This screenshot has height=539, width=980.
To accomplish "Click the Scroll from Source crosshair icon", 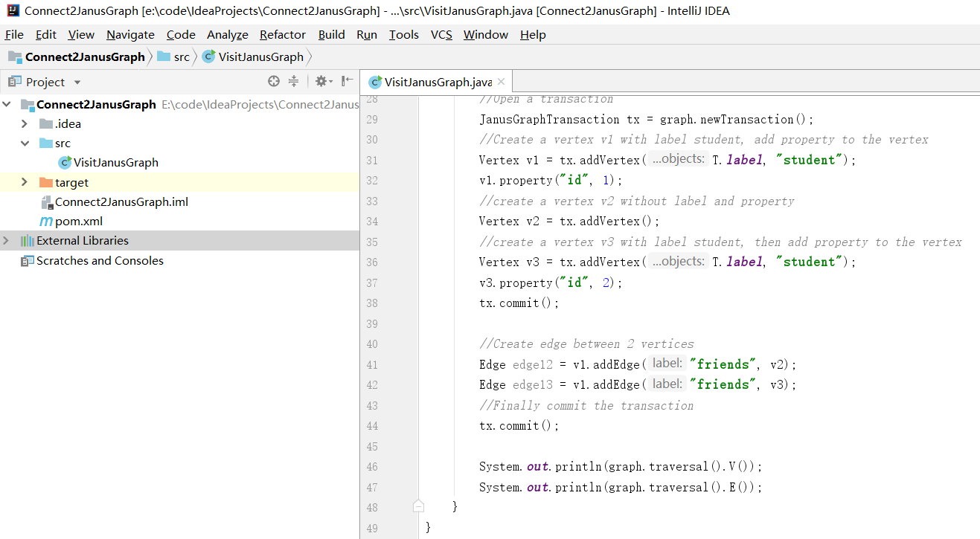I will point(274,82).
